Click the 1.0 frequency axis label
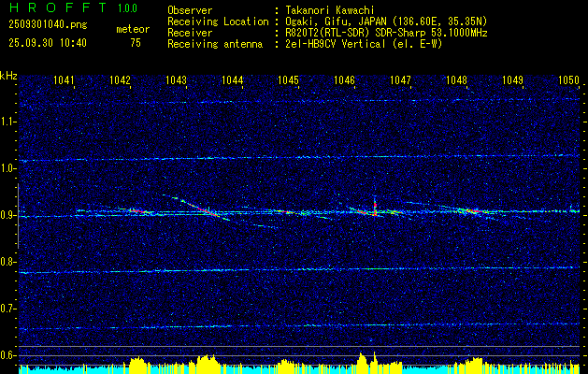Viewport: 588px width, 374px height. point(7,168)
